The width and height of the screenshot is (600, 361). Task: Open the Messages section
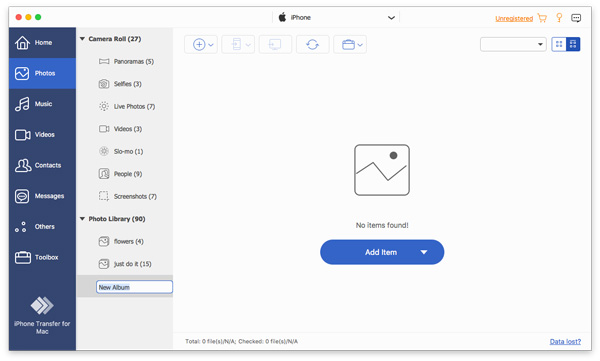pos(42,196)
